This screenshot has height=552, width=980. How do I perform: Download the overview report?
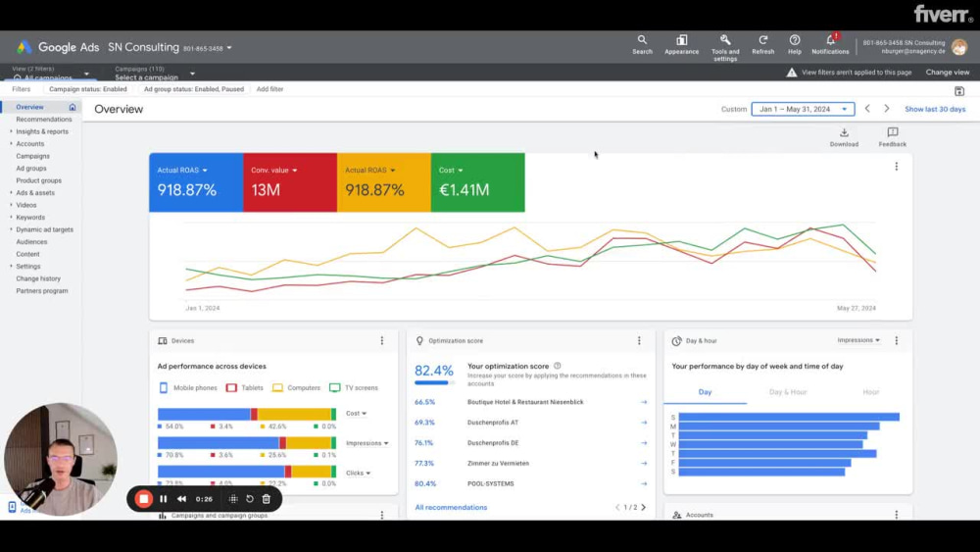pos(844,137)
